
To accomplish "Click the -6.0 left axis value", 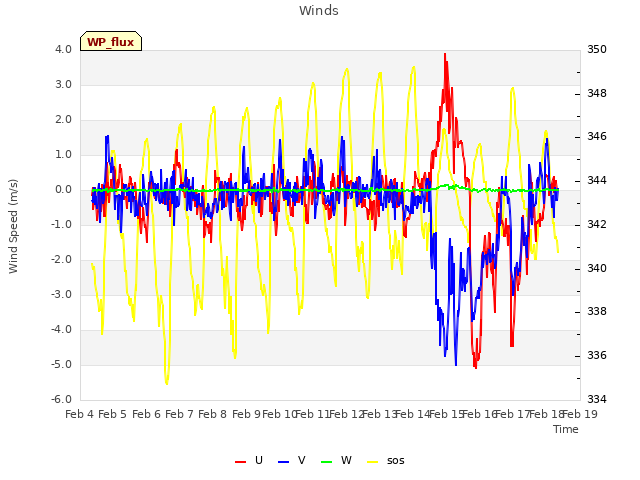I will (61, 400).
